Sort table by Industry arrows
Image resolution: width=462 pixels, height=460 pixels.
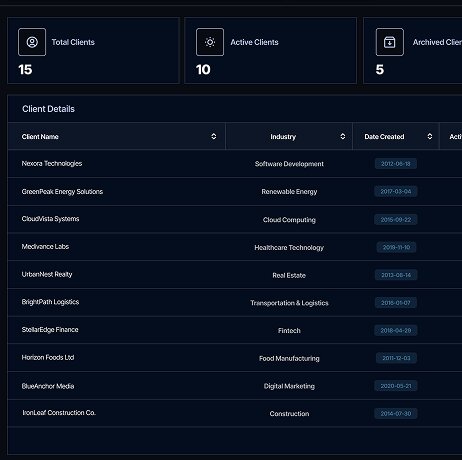pyautogui.click(x=343, y=136)
